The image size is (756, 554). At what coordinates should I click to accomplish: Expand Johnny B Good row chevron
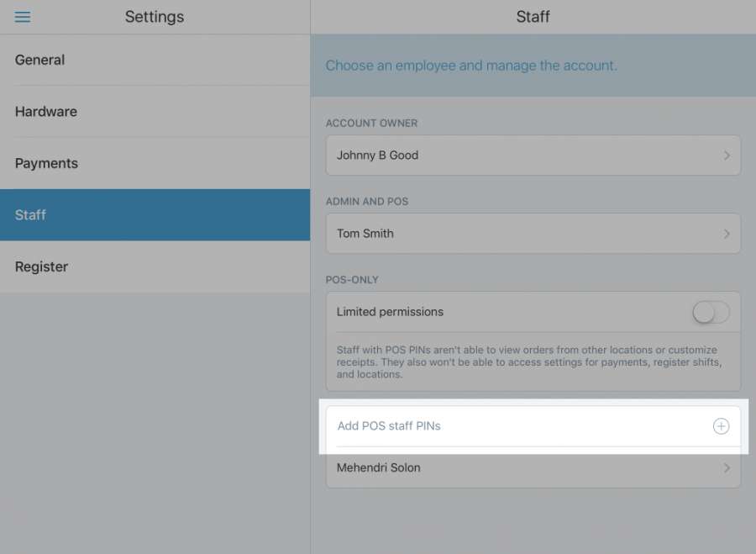727,156
